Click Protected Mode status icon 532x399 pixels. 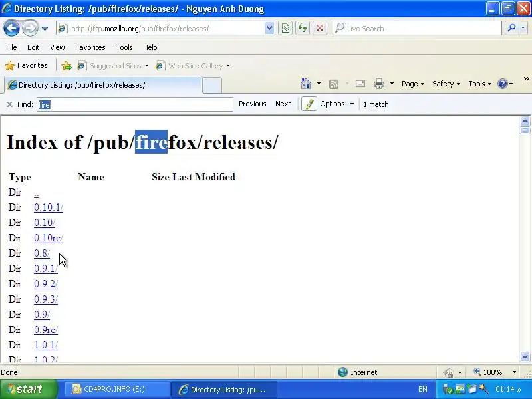pos(448,372)
